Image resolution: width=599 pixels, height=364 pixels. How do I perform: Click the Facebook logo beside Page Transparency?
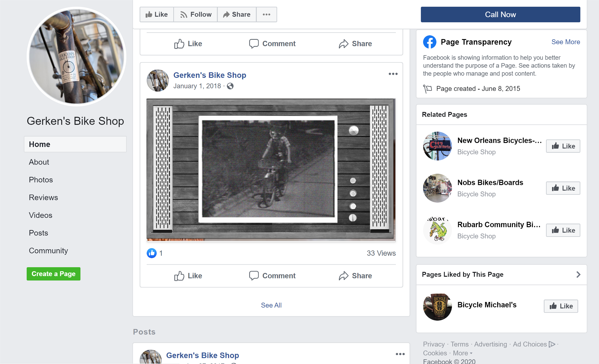[430, 42]
